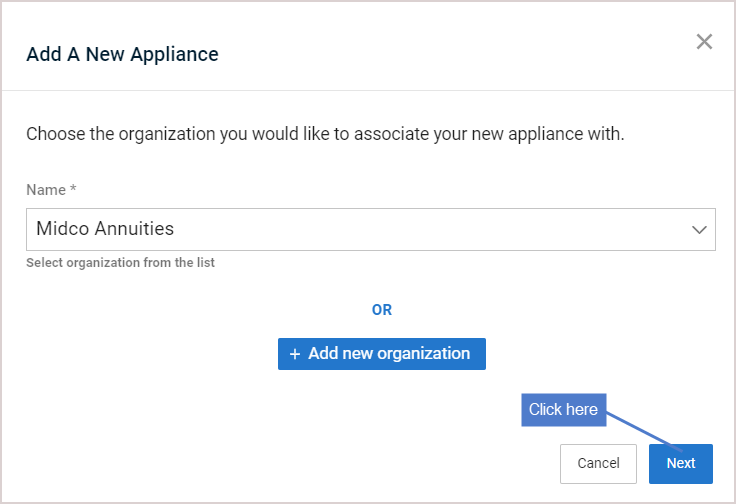Image resolution: width=736 pixels, height=504 pixels.
Task: Open the Midco Annuities combo box
Action: tap(370, 229)
